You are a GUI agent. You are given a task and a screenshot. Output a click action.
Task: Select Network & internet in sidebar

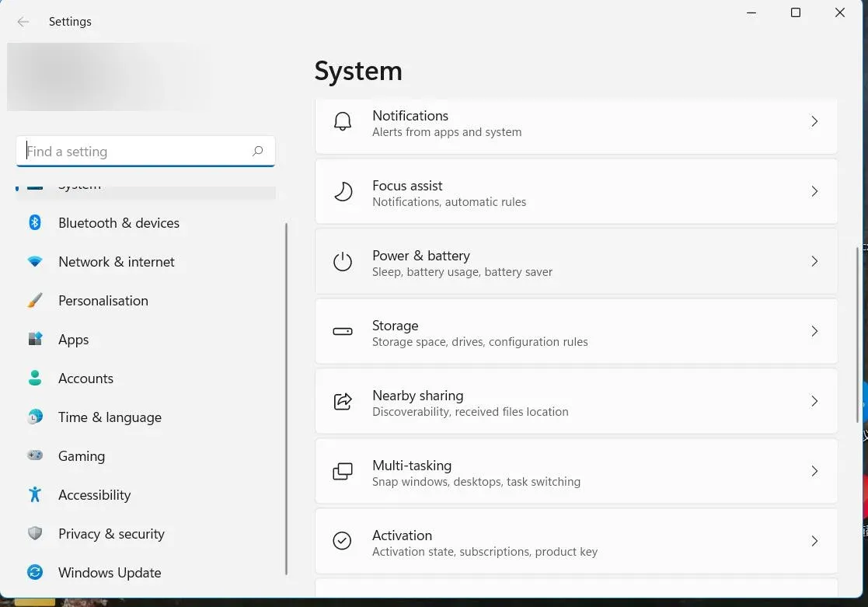click(x=145, y=261)
